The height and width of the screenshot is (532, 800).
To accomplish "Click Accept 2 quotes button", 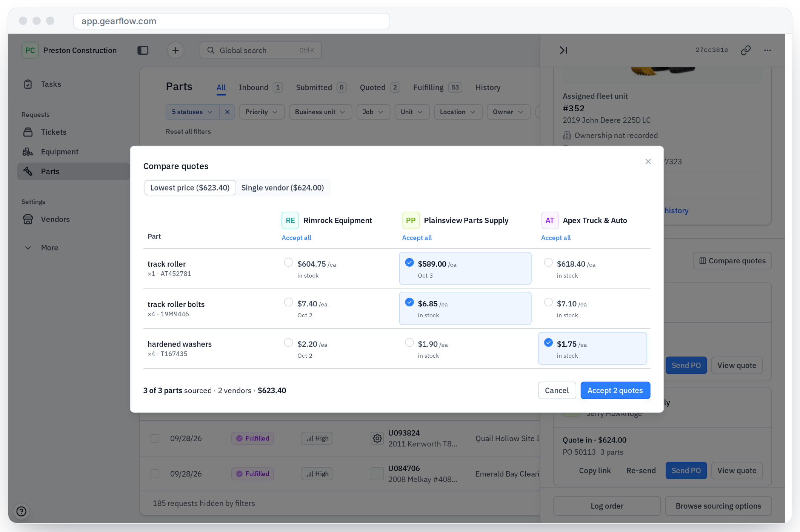I will pyautogui.click(x=615, y=391).
